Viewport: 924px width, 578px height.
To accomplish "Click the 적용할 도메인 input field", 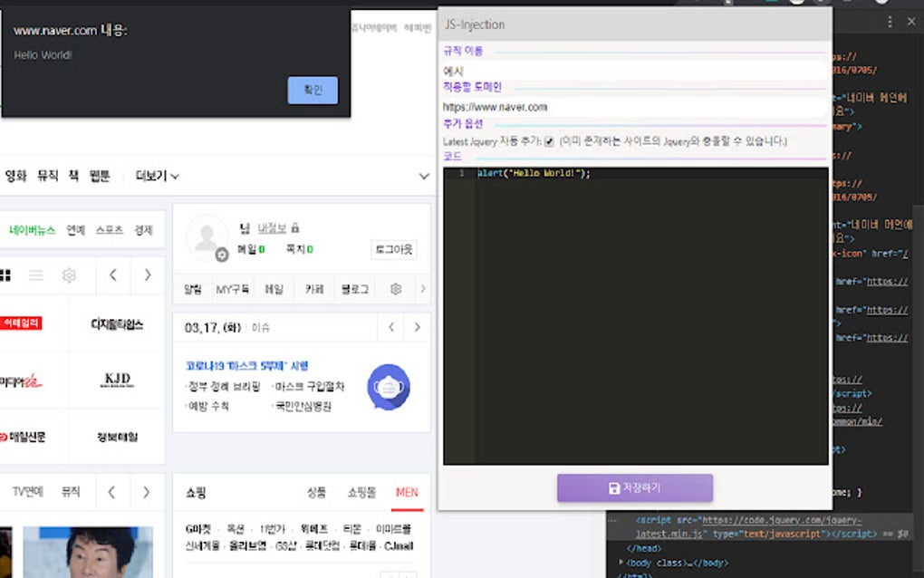I will (x=634, y=107).
